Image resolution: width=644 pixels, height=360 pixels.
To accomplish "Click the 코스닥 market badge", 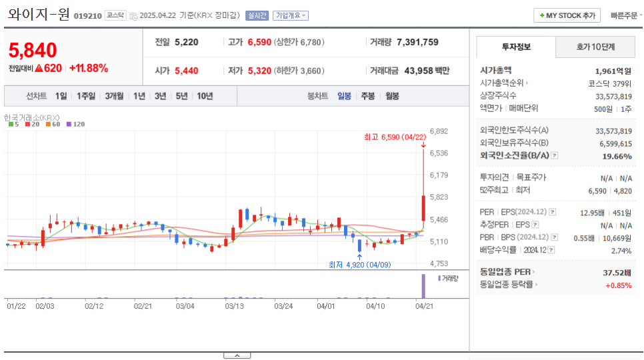I will pos(115,15).
